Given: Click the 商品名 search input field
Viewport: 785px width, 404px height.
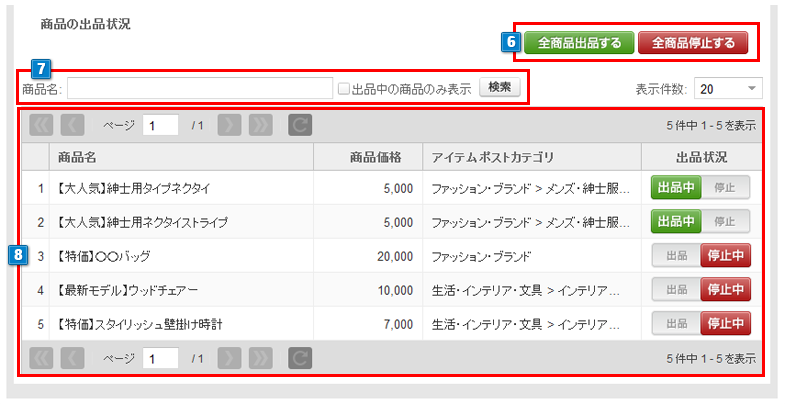Looking at the screenshot, I should point(200,89).
